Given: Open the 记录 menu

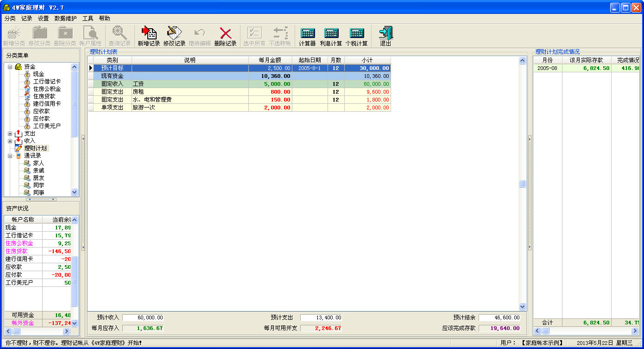Looking at the screenshot, I should (x=26, y=19).
